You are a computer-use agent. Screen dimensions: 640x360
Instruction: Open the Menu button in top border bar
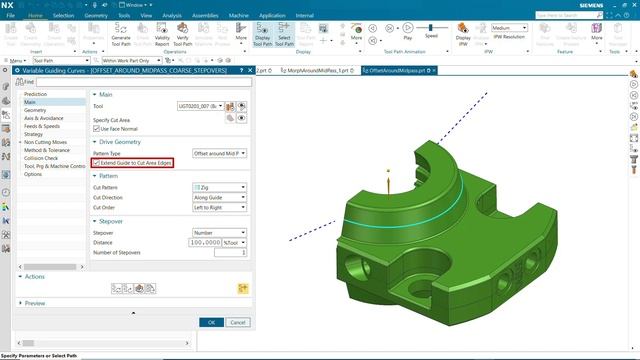coord(15,60)
